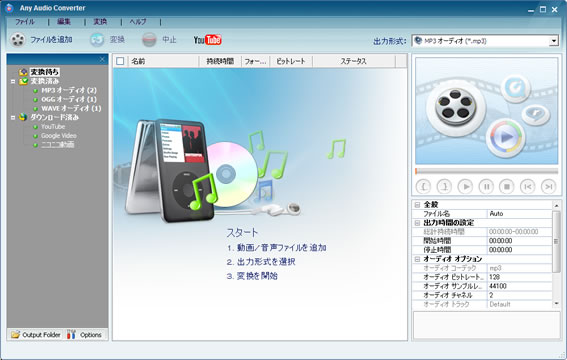The width and height of the screenshot is (567, 360).
Task: Open the ファイル menu
Action: pos(25,22)
